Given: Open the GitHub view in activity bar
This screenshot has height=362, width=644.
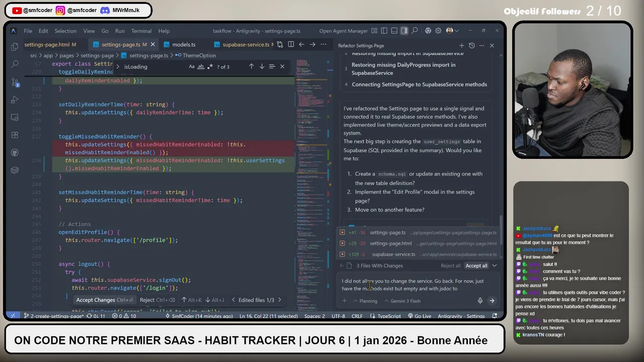Looking at the screenshot, I should (x=15, y=152).
